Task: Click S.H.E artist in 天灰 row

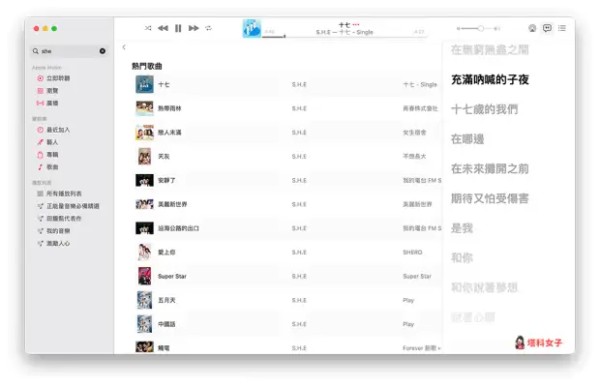Action: pos(299,156)
